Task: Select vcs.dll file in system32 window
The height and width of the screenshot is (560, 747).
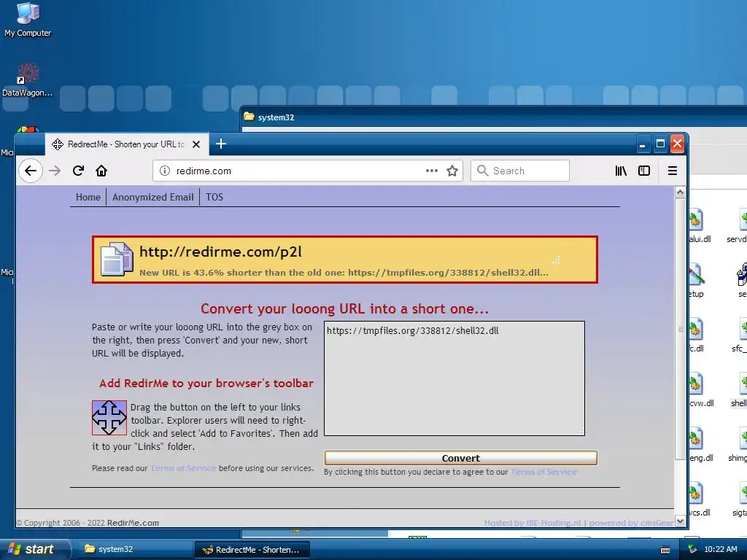Action: click(x=698, y=500)
